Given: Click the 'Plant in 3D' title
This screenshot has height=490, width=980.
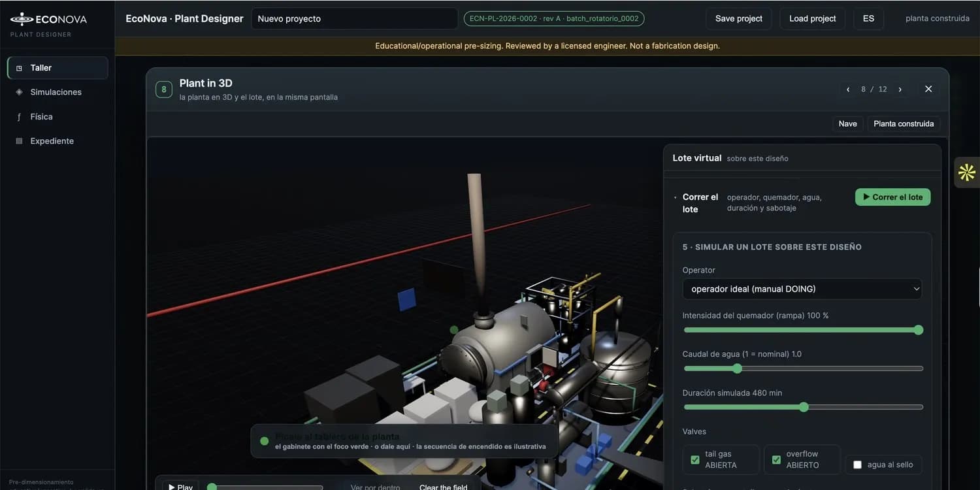Looking at the screenshot, I should pos(206,83).
